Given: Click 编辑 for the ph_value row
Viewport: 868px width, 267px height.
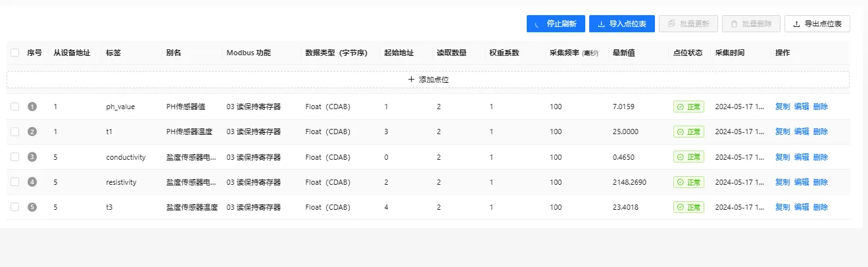Looking at the screenshot, I should [802, 107].
